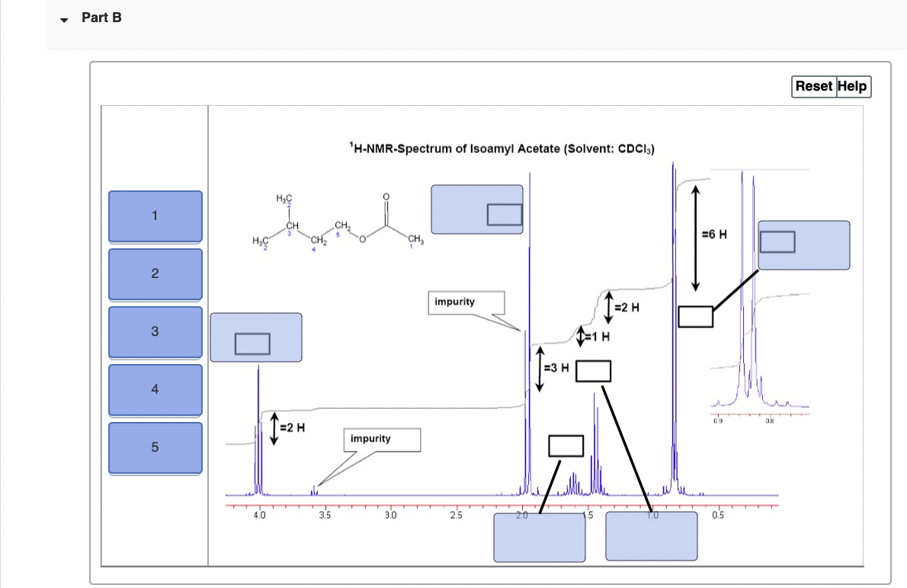Screen dimensions: 907x588
Task: Select draggable label tile 4
Action: coord(155,390)
